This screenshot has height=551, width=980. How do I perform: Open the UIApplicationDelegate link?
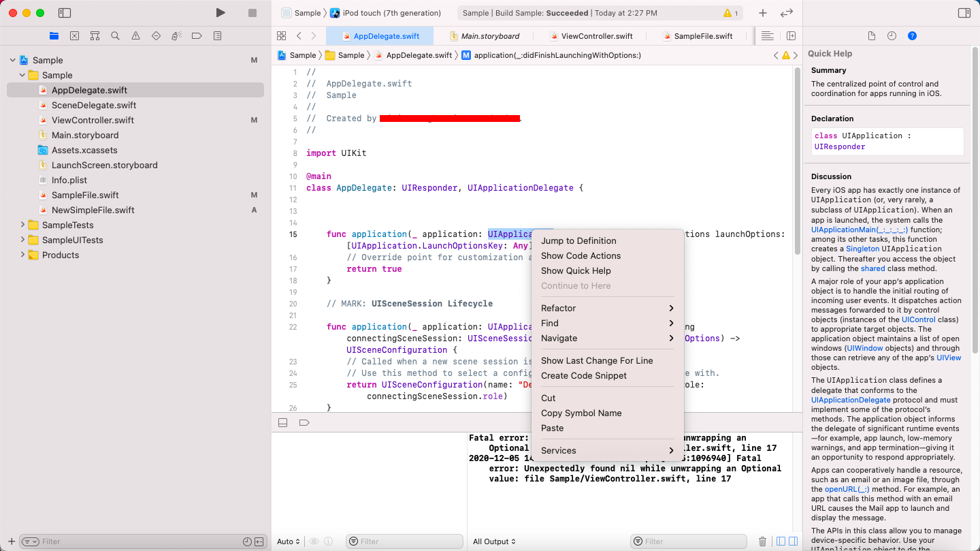[x=851, y=400]
